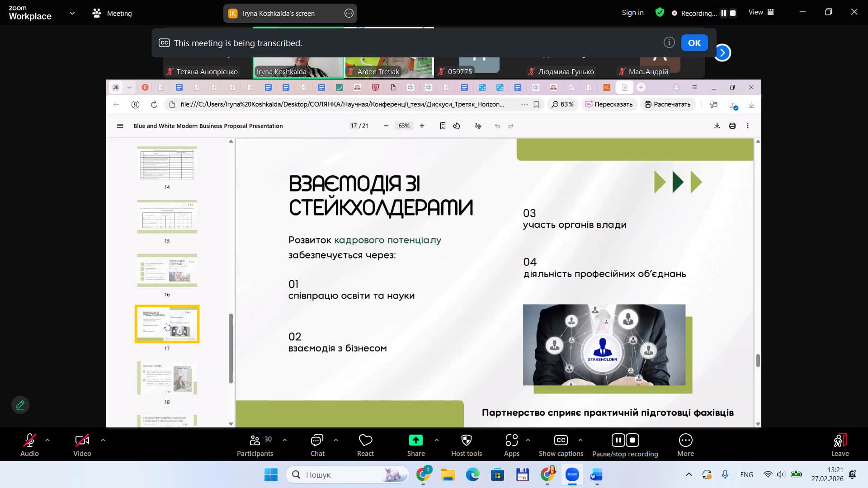
Task: Unmute the Audio microphone
Action: (x=29, y=440)
